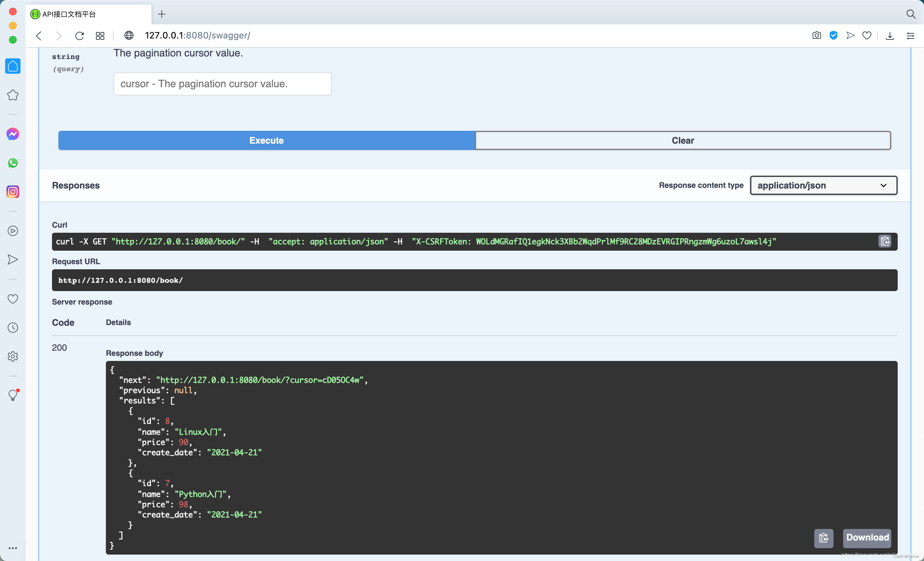Click the next page cursor link
The image size is (924, 561).
point(258,380)
